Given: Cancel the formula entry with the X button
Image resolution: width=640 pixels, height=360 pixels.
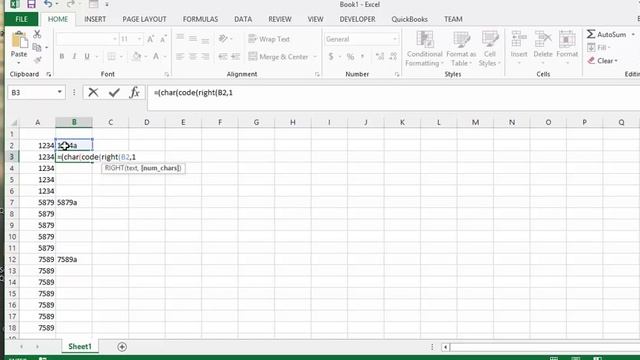Looking at the screenshot, I should [x=93, y=93].
